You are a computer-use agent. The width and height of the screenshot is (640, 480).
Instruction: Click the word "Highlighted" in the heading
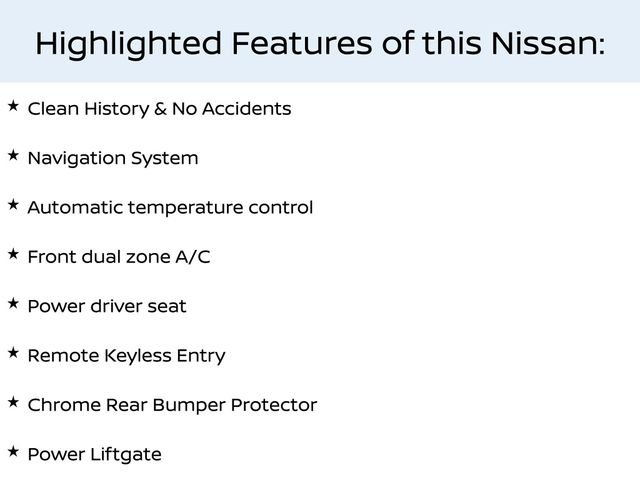tap(127, 44)
